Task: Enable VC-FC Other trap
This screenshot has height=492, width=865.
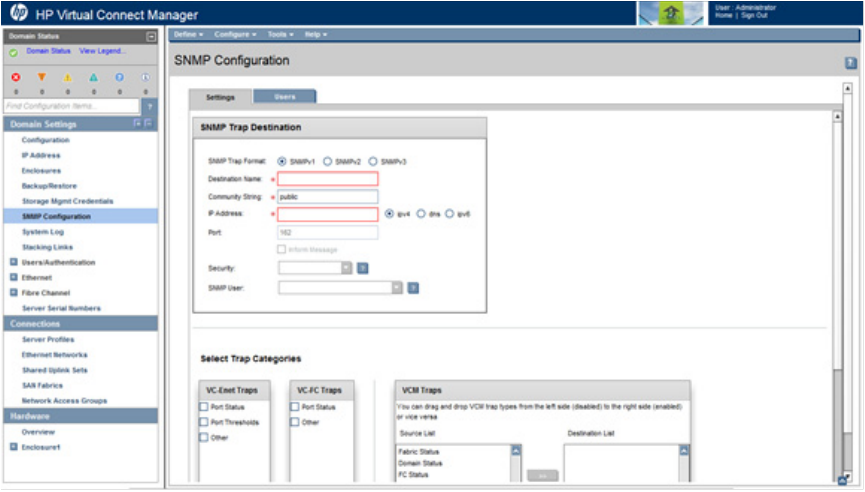Action: (295, 422)
